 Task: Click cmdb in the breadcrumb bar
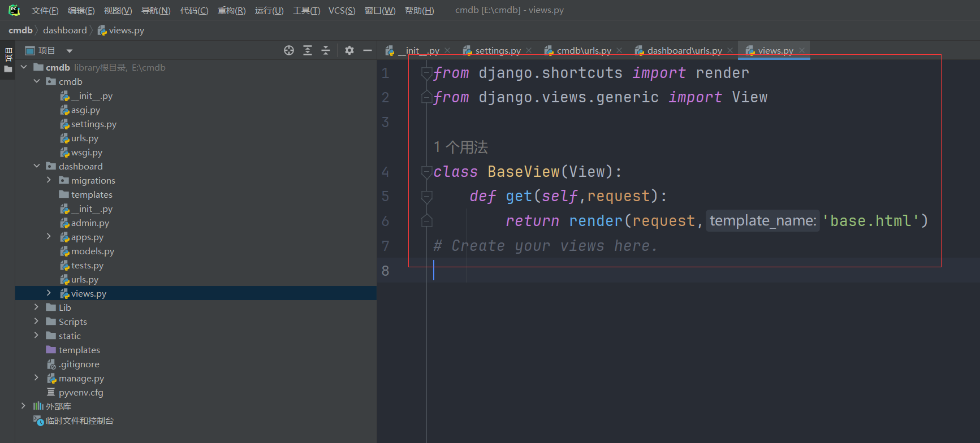(20, 30)
